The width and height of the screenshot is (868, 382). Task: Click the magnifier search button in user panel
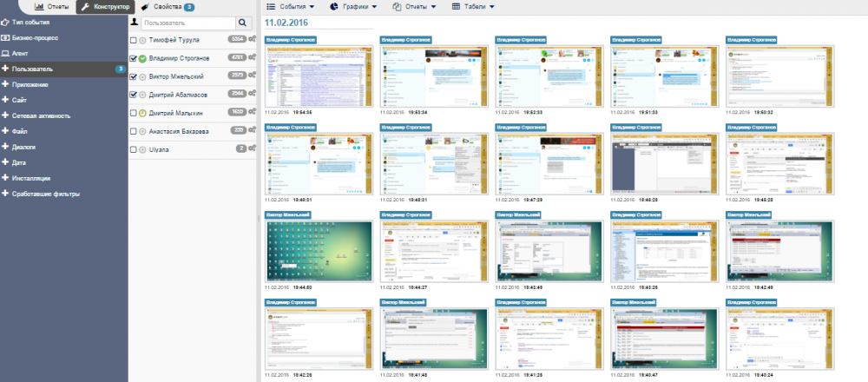click(242, 23)
